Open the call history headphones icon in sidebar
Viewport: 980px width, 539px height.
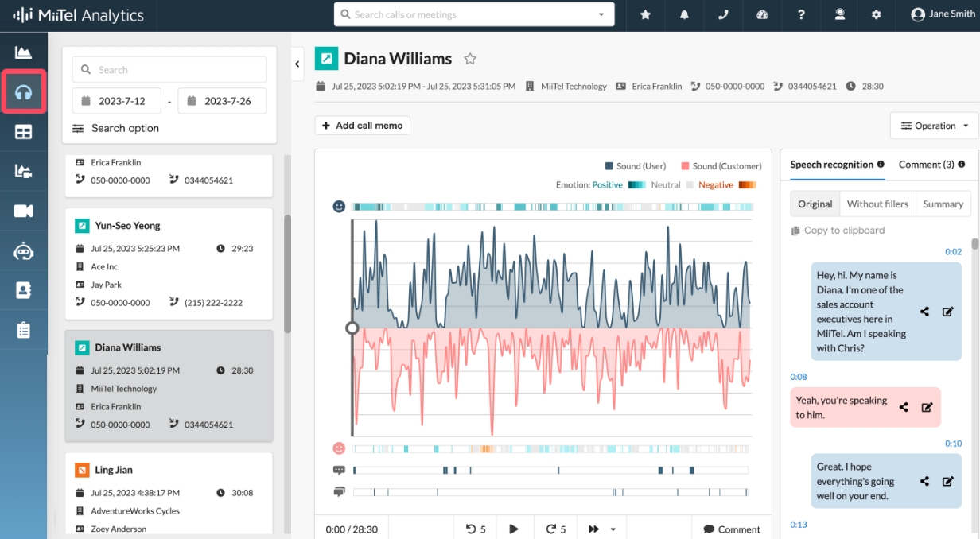[23, 92]
